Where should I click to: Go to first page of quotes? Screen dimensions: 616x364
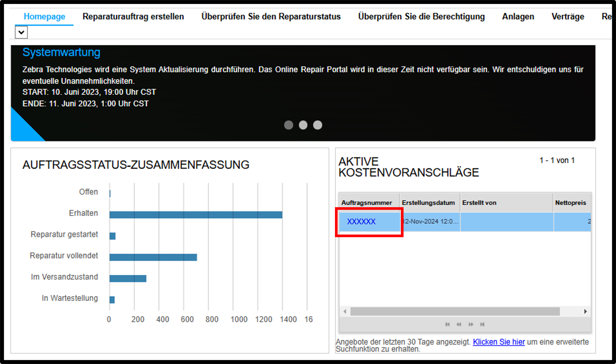448,324
